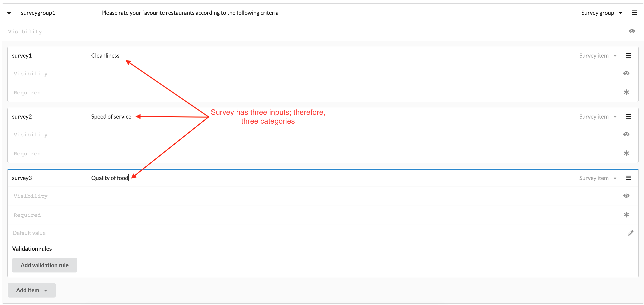Open hamburger menu for survey1 item
This screenshot has height=305, width=644.
pos(628,56)
